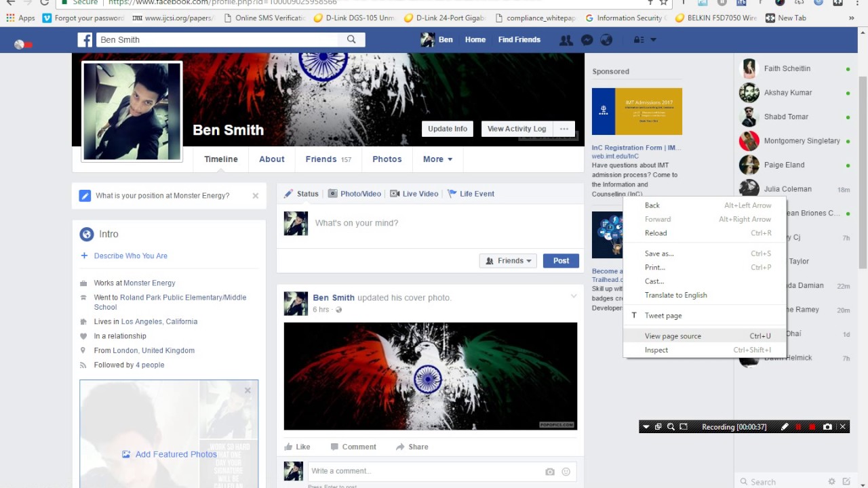The image size is (868, 488).
Task: Take a snapshot with recorder camera icon
Action: pos(827,427)
